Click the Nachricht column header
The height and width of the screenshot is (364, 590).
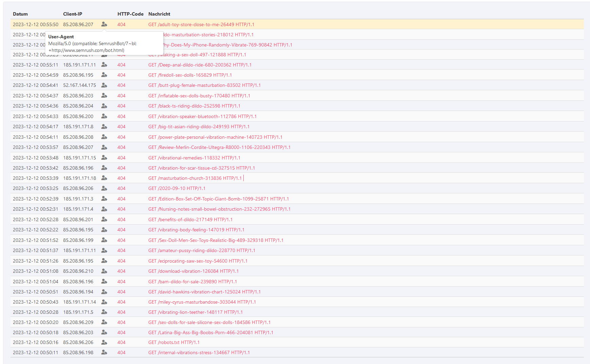[x=159, y=14]
